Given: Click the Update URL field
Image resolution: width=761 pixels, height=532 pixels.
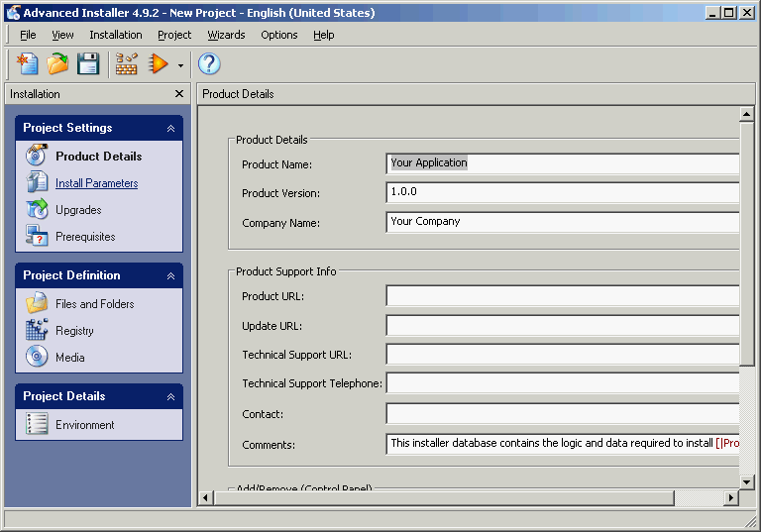Looking at the screenshot, I should pyautogui.click(x=563, y=325).
